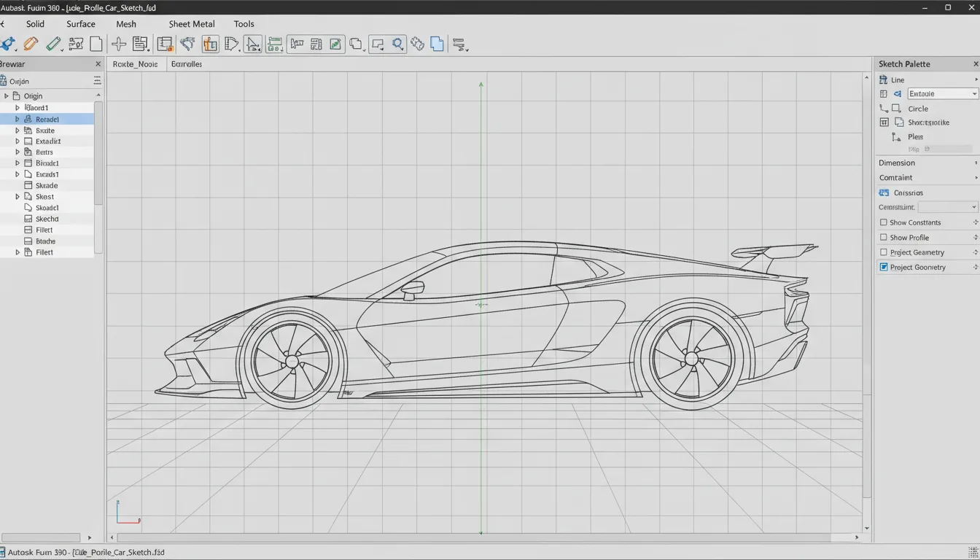Select the Circle tool in Sketch Palette
Screen dimensions: 980x560
click(917, 108)
